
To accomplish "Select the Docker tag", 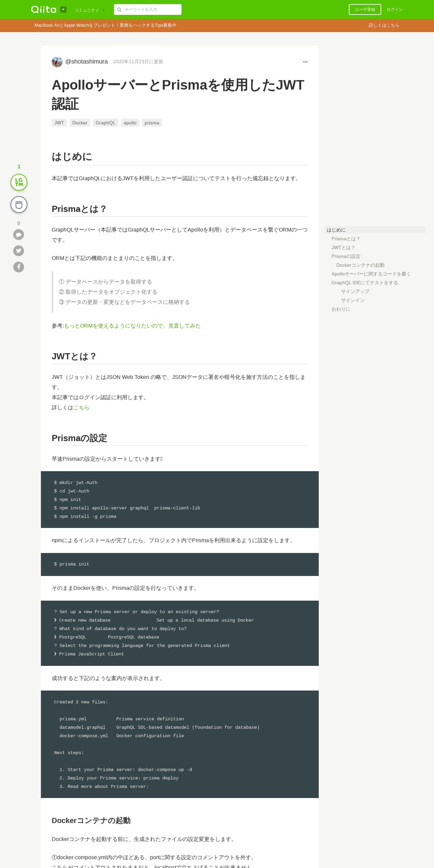I will point(80,123).
